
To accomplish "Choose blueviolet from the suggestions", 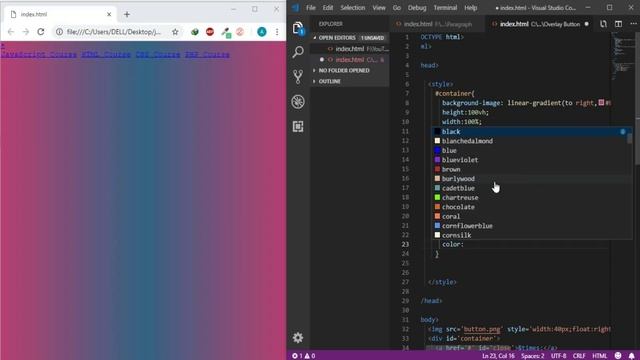I will (531, 160).
